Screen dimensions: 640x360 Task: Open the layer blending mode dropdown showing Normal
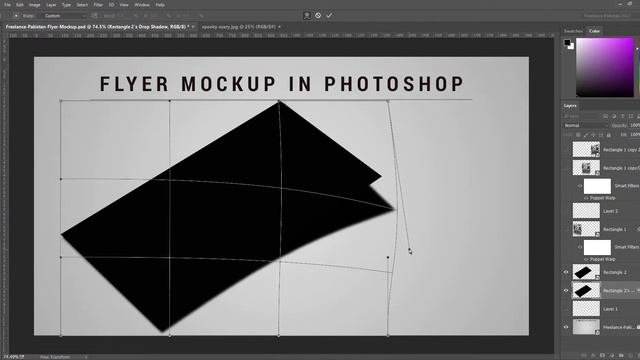click(586, 126)
